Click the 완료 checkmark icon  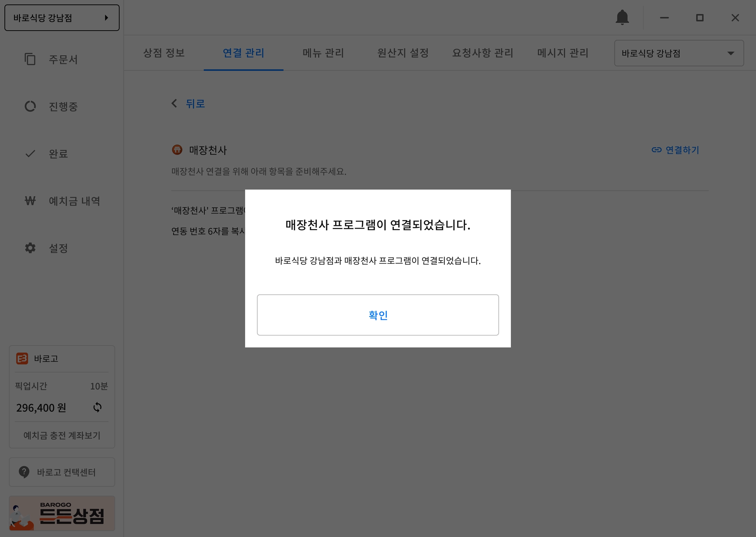(x=30, y=153)
